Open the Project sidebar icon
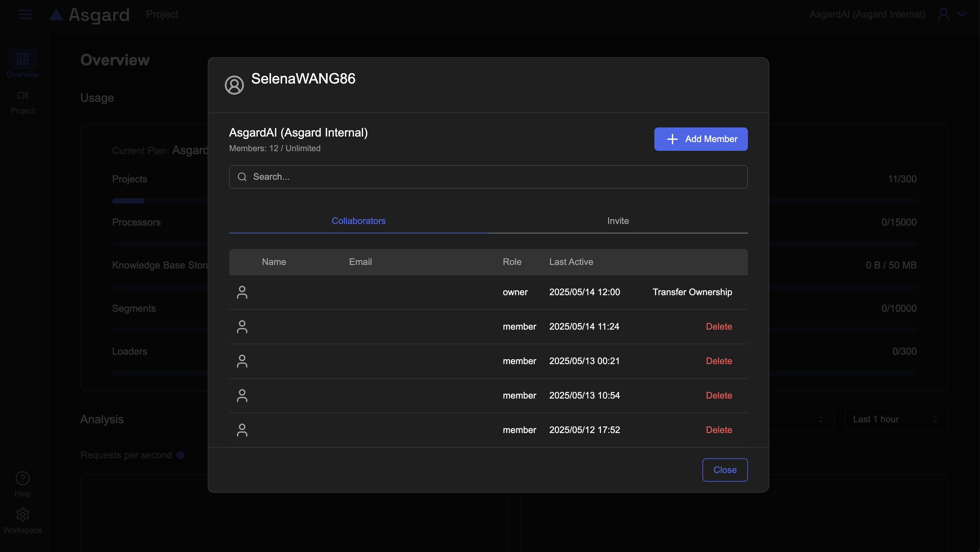The height and width of the screenshot is (552, 980). (x=22, y=96)
